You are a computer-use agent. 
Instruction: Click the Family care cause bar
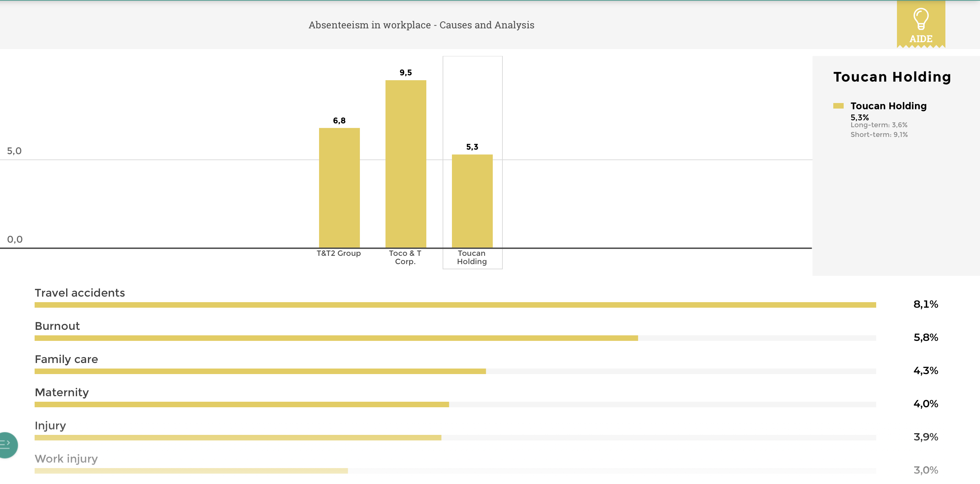260,371
